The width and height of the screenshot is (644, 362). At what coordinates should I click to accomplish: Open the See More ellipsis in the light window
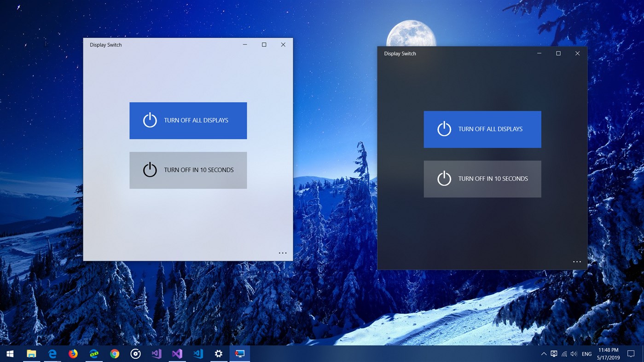coord(283,253)
